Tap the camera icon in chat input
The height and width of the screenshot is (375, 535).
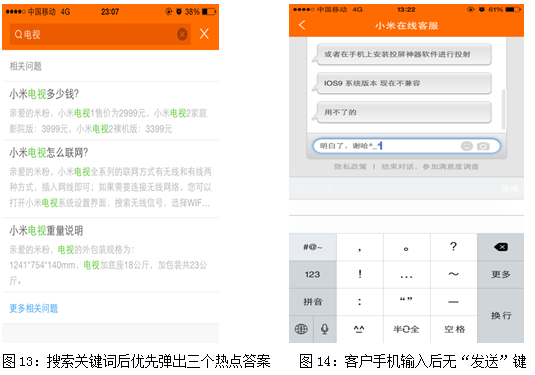pyautogui.click(x=483, y=146)
